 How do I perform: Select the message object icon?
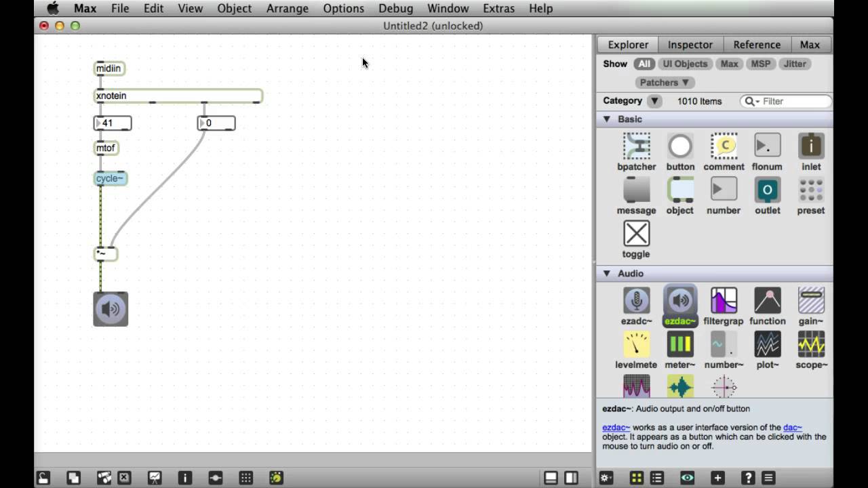tap(637, 190)
